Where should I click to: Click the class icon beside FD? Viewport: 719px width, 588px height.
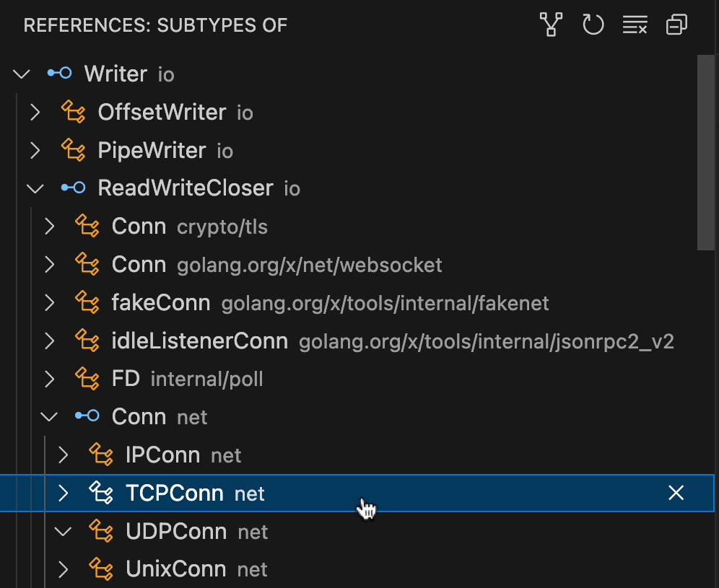87,378
